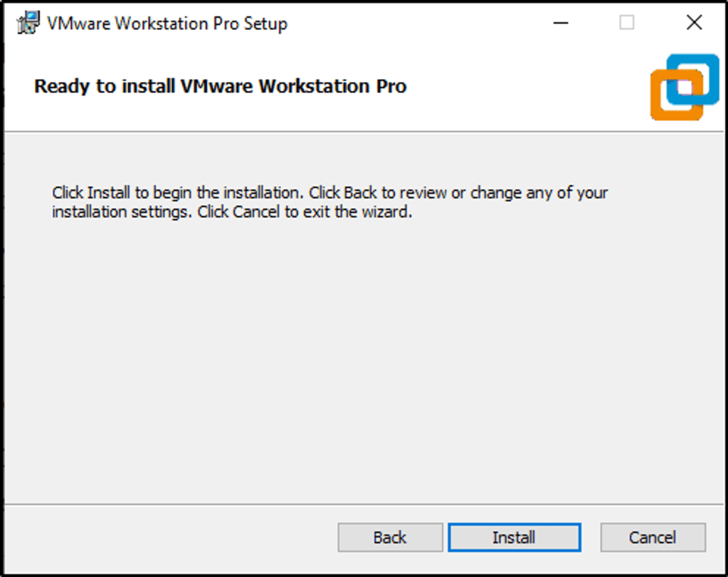Close the setup window with X
This screenshot has width=728, height=577.
pyautogui.click(x=694, y=23)
